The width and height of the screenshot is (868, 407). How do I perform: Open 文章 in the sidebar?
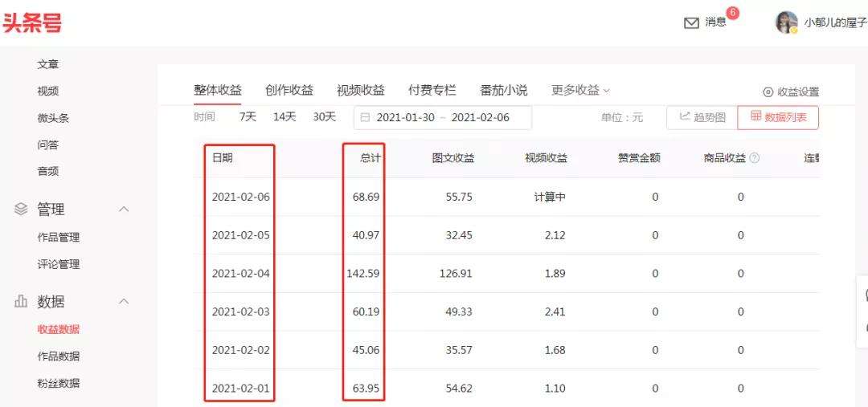coord(48,65)
